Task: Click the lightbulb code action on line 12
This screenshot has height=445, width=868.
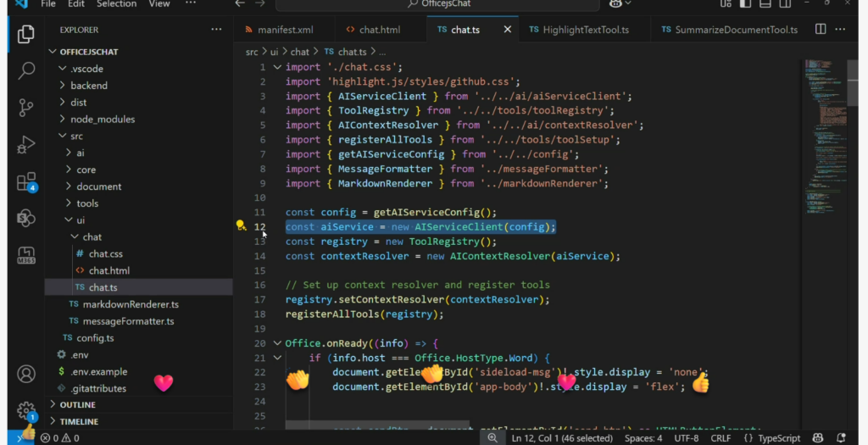Action: [241, 226]
